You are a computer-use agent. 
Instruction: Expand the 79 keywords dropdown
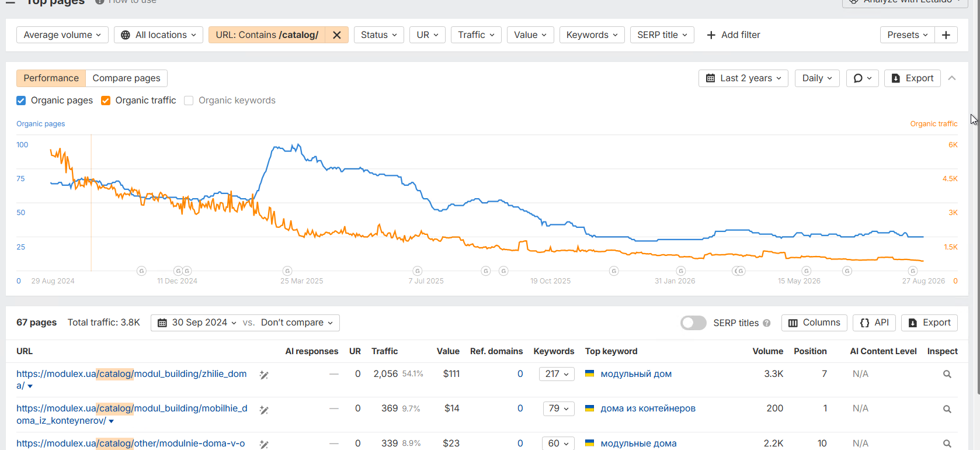click(x=558, y=409)
